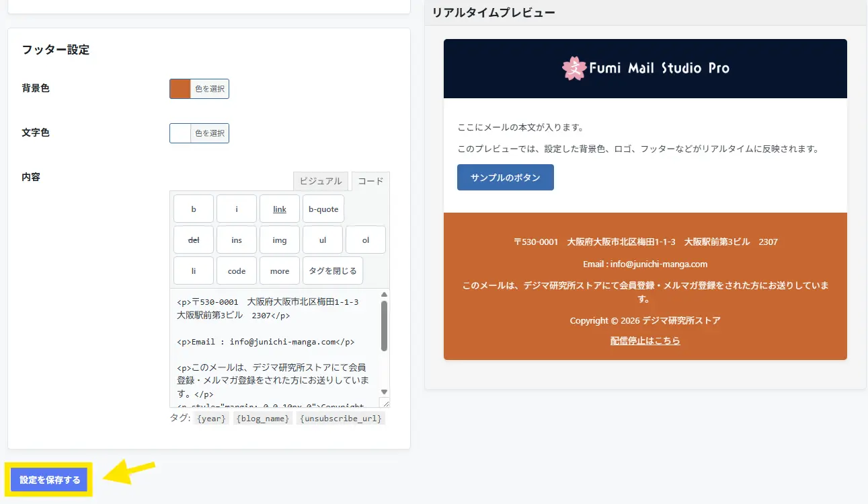Click the ins quicktag button
Screen dimensions: 868x504
[237, 240]
